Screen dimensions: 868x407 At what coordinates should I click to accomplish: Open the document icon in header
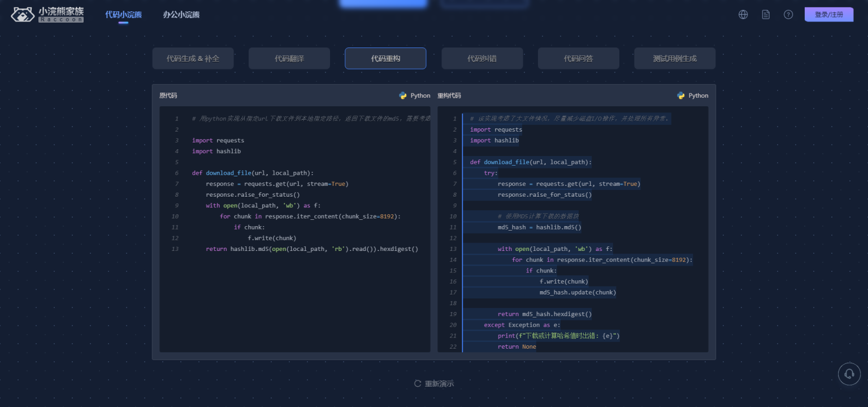766,15
